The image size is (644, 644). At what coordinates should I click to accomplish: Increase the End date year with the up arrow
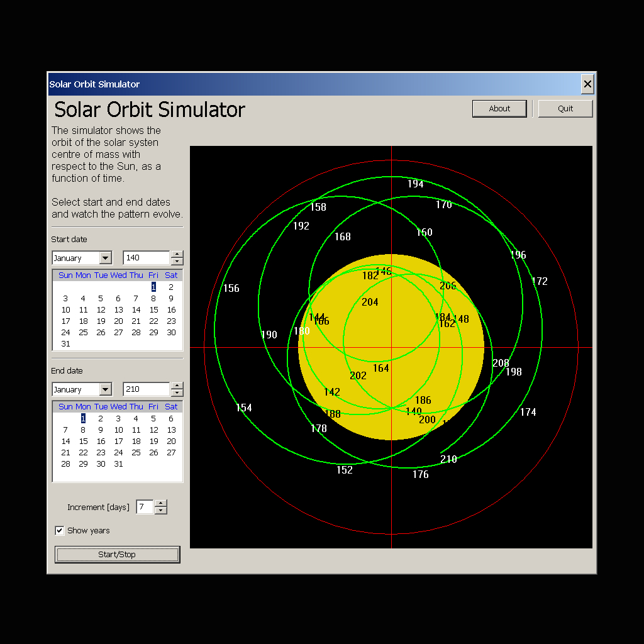pyautogui.click(x=177, y=386)
